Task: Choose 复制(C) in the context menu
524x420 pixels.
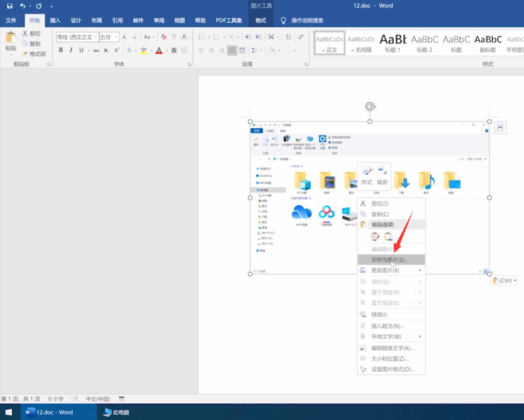Action: 391,214
